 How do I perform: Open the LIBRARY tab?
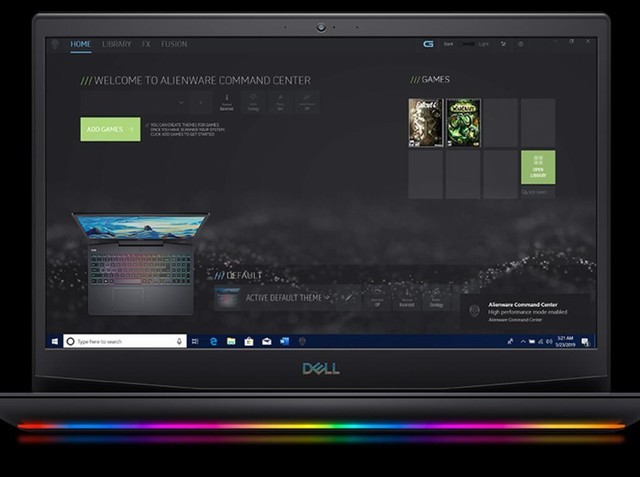(x=117, y=44)
